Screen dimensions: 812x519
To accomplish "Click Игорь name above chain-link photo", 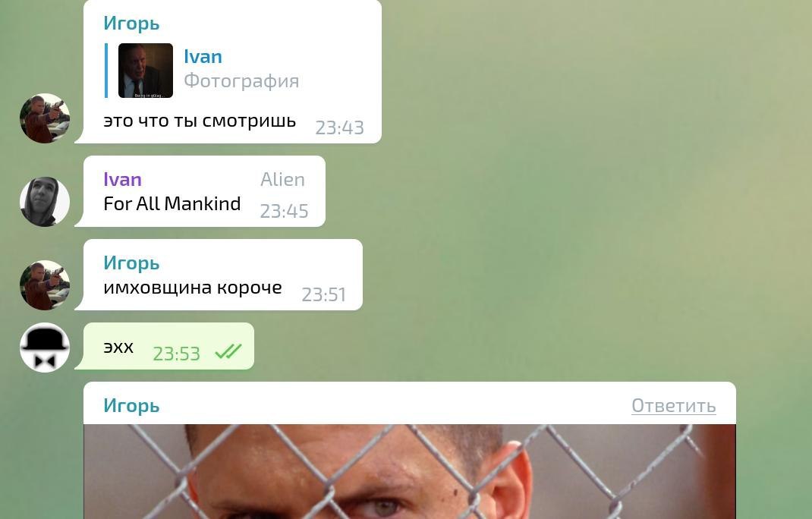I will point(131,406).
